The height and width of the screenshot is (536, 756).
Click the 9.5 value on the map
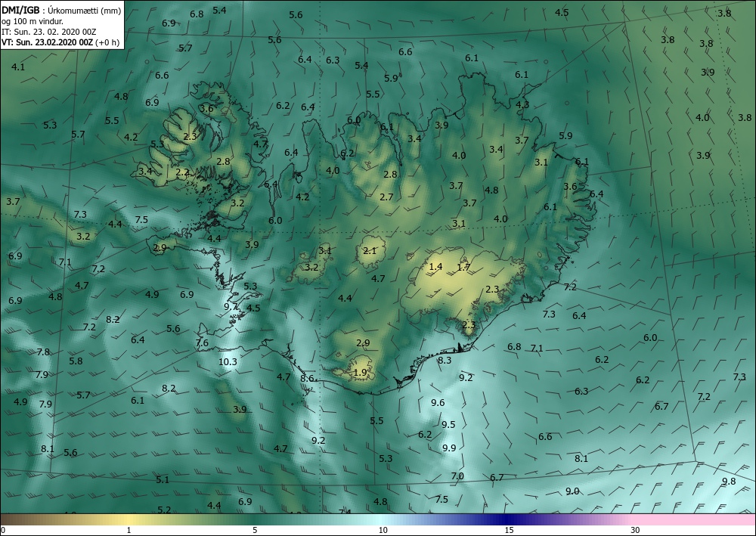448,424
